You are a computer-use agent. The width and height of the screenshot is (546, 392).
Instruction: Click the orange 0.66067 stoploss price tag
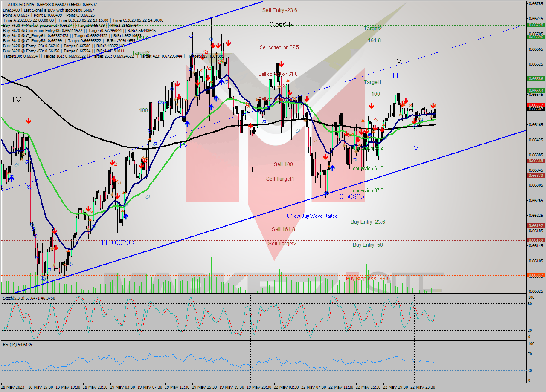(x=536, y=275)
